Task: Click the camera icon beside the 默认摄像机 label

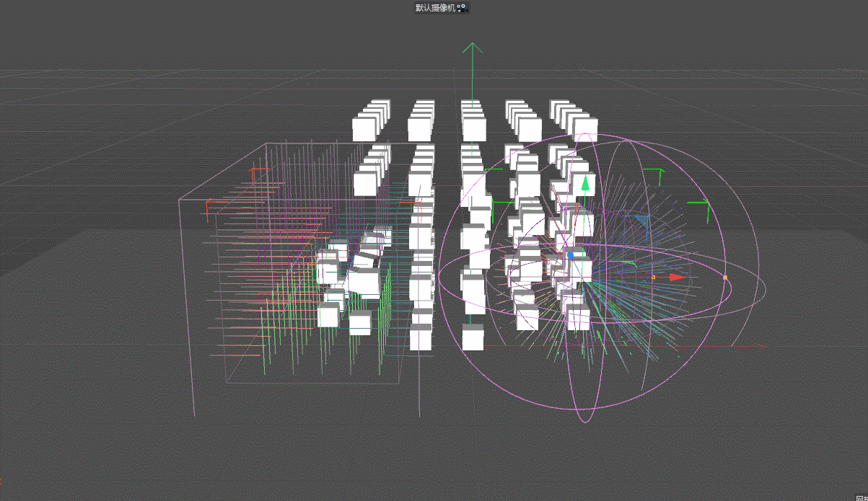Action: 463,8
